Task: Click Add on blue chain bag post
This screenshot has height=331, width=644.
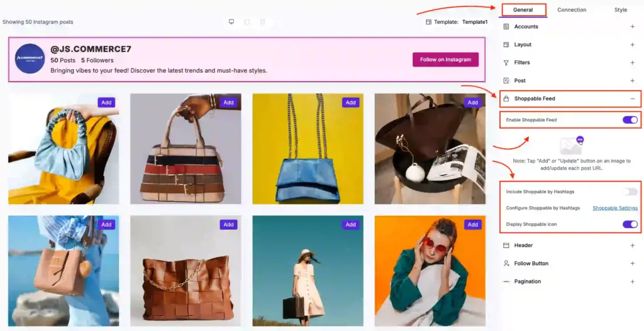Action: click(351, 102)
